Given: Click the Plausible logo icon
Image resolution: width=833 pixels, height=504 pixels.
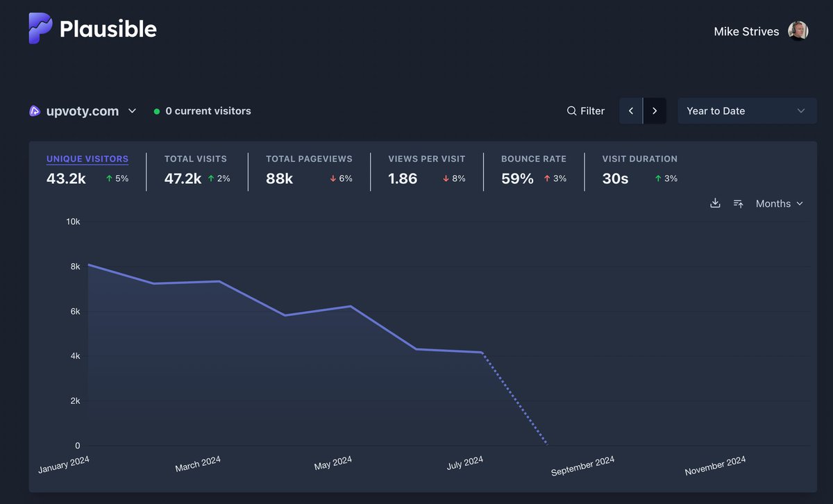Looking at the screenshot, I should (x=40, y=28).
